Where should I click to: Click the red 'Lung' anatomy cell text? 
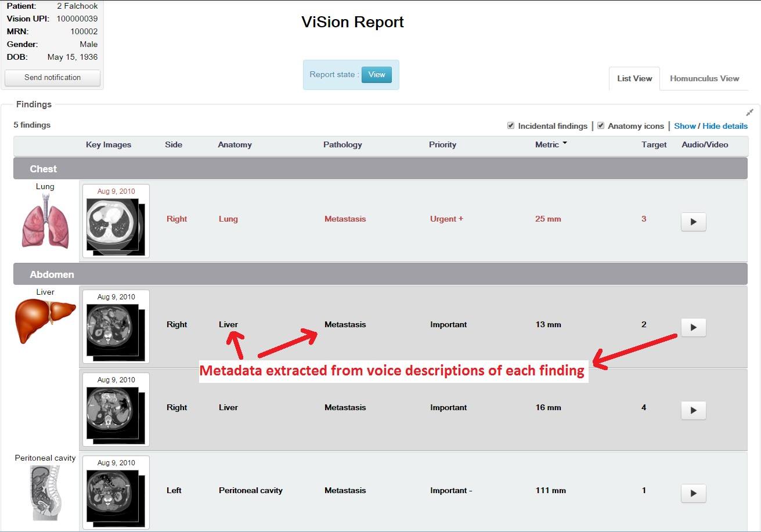point(228,219)
